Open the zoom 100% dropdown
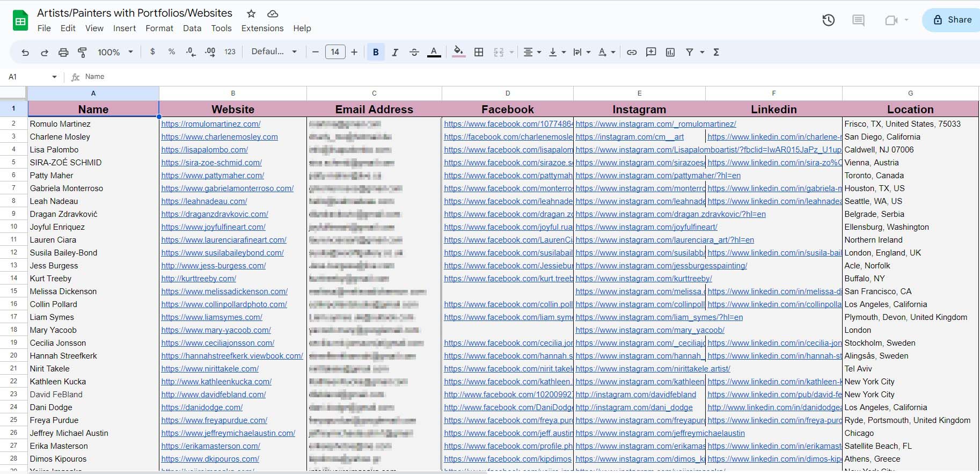The width and height of the screenshot is (980, 474). coord(115,52)
